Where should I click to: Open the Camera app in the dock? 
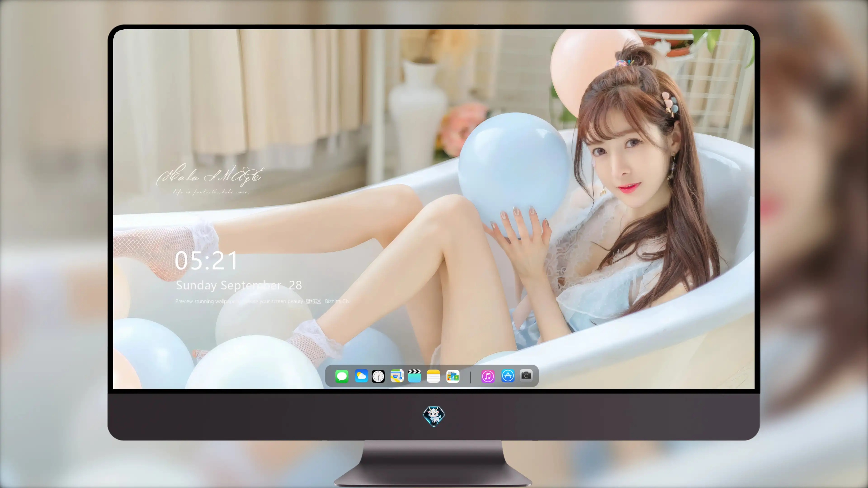click(526, 375)
